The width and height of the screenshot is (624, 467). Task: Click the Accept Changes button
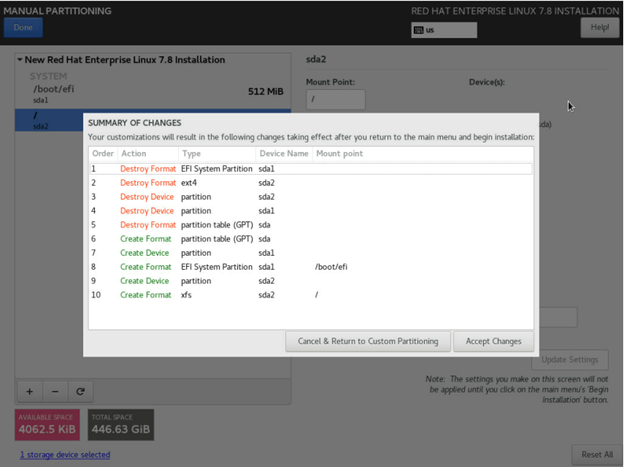point(493,341)
